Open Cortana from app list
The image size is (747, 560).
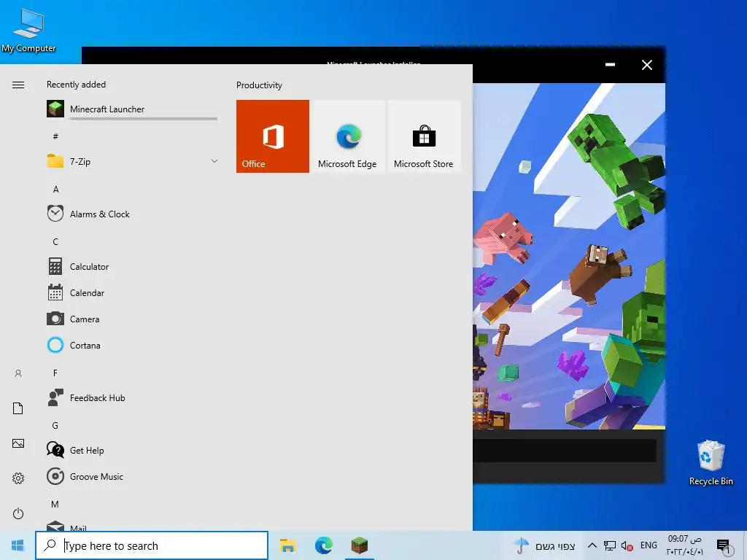[132, 345]
